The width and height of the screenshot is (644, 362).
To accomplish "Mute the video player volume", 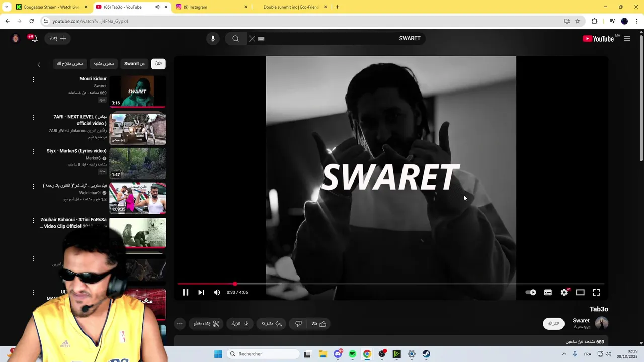I will (217, 292).
